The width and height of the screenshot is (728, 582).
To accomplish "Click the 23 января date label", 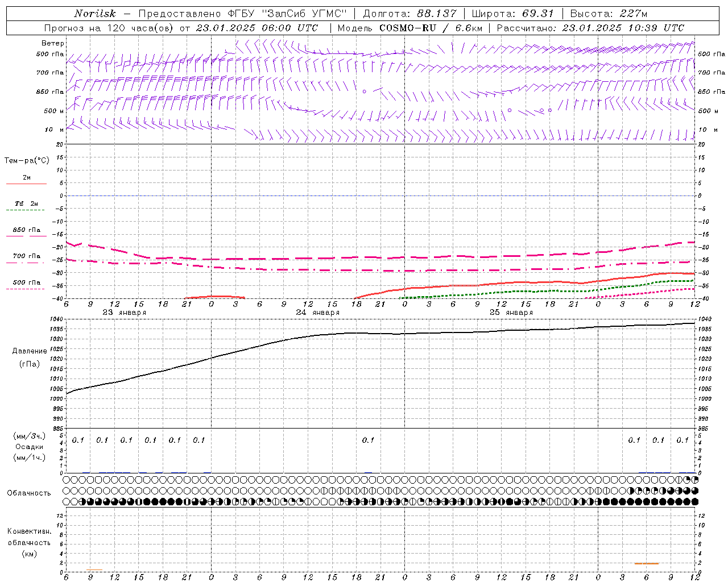I will (124, 313).
